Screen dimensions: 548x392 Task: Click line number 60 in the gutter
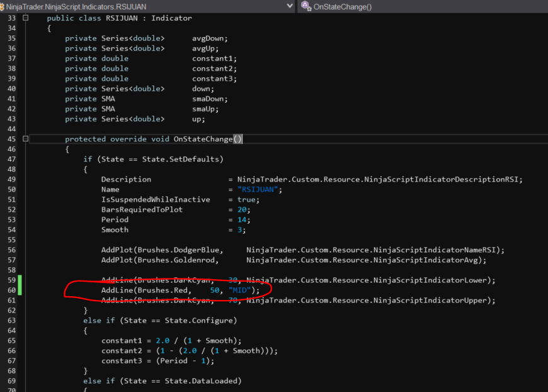coord(11,291)
